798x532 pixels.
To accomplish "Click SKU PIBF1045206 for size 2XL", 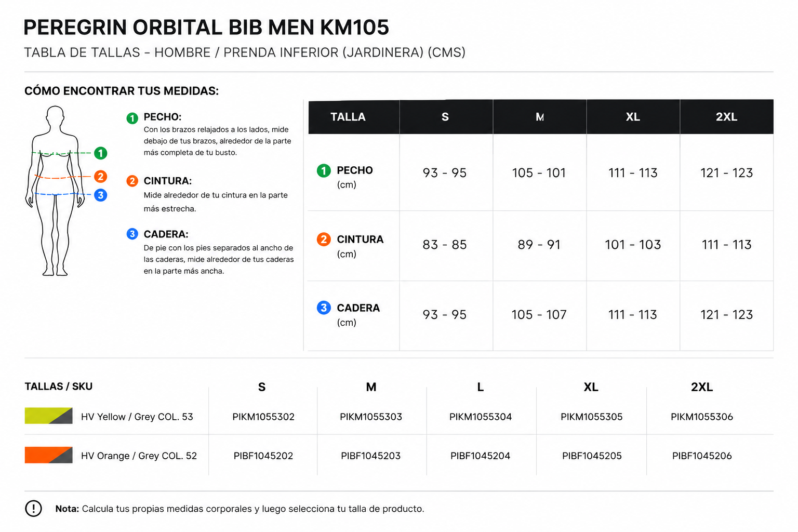I will tap(702, 456).
